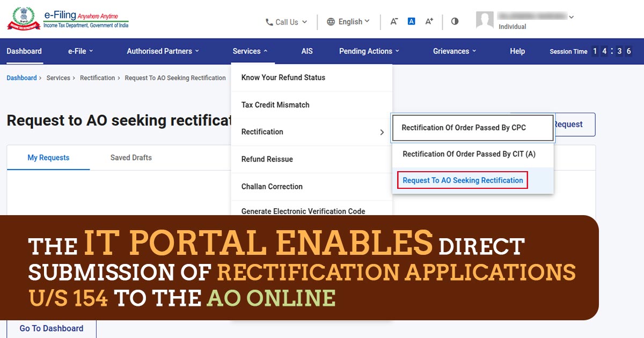The height and width of the screenshot is (338, 644).
Task: Switch to the Saved Drafts tab
Action: pos(130,157)
